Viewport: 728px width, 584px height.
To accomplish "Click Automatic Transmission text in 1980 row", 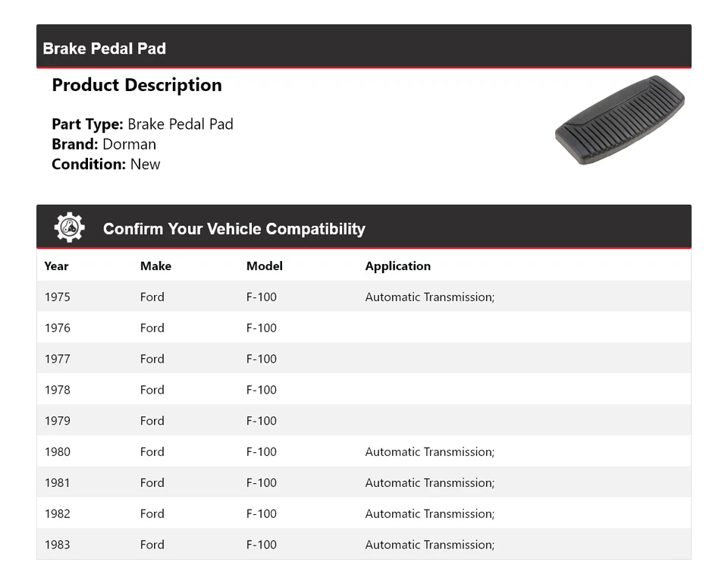I will pos(429,452).
